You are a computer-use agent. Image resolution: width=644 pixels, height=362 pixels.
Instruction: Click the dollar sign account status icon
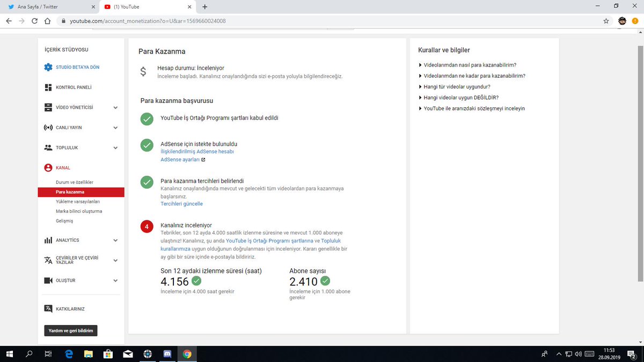(143, 72)
